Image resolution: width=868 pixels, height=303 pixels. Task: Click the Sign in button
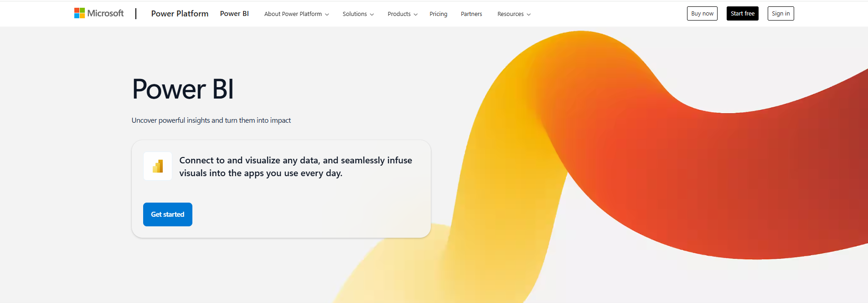click(780, 14)
